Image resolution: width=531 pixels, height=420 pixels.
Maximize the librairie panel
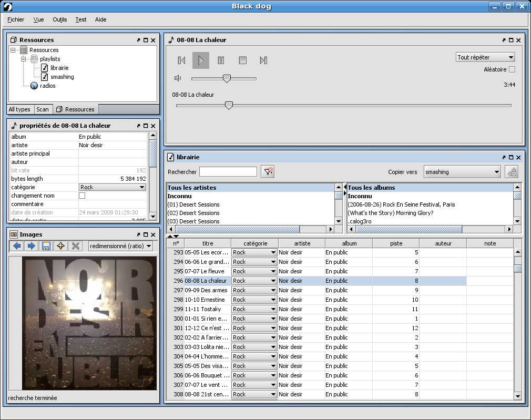point(511,157)
